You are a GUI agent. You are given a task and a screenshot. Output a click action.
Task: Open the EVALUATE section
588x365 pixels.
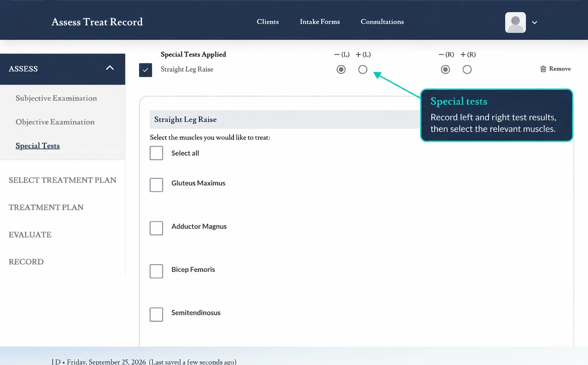(30, 235)
